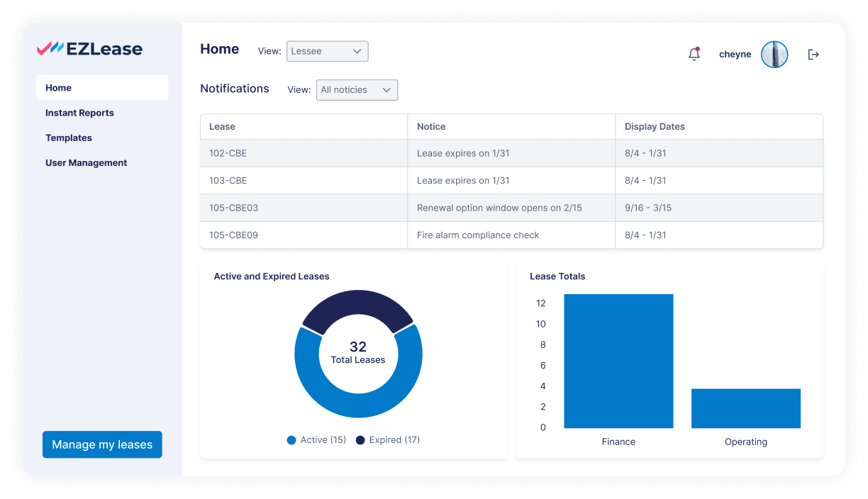Open the Lessee view dropdown

(x=327, y=51)
